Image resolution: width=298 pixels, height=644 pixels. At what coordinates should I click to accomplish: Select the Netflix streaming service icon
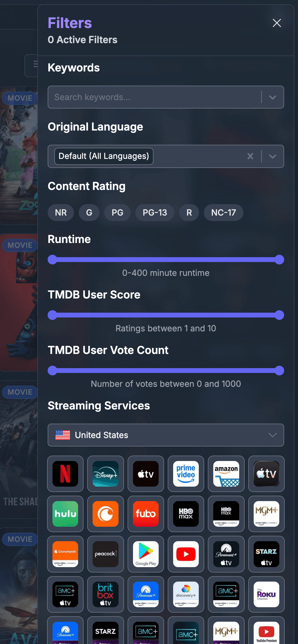[x=65, y=474]
